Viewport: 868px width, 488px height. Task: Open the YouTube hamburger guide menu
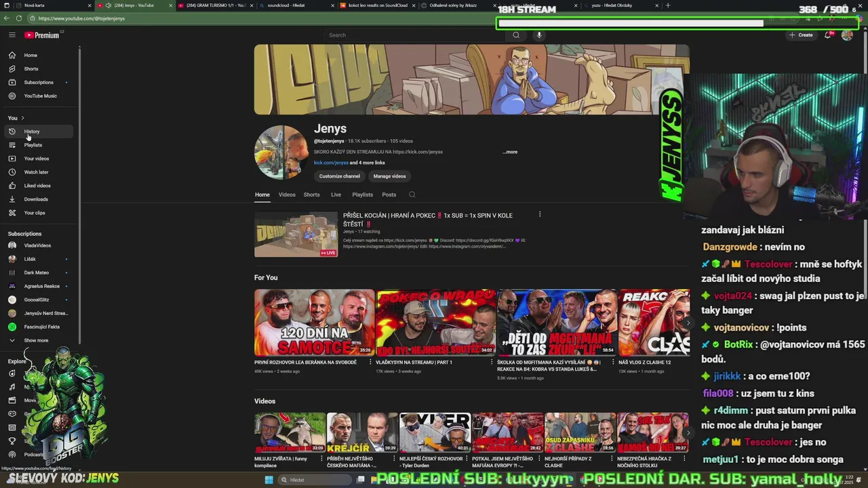12,35
